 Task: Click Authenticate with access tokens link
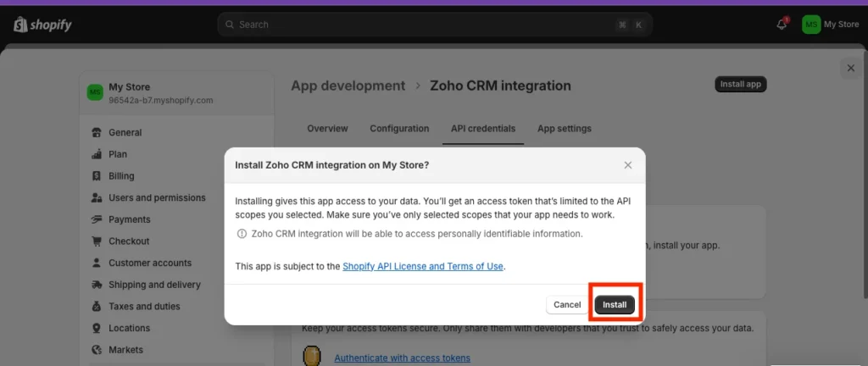[402, 358]
